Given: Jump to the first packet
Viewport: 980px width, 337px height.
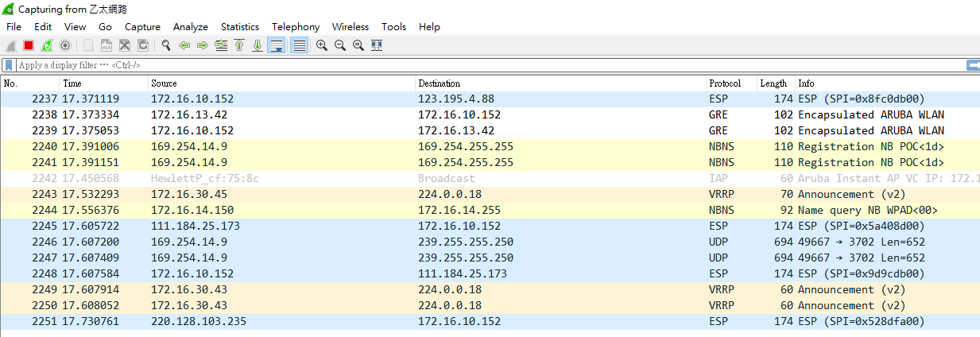Looking at the screenshot, I should [x=239, y=45].
